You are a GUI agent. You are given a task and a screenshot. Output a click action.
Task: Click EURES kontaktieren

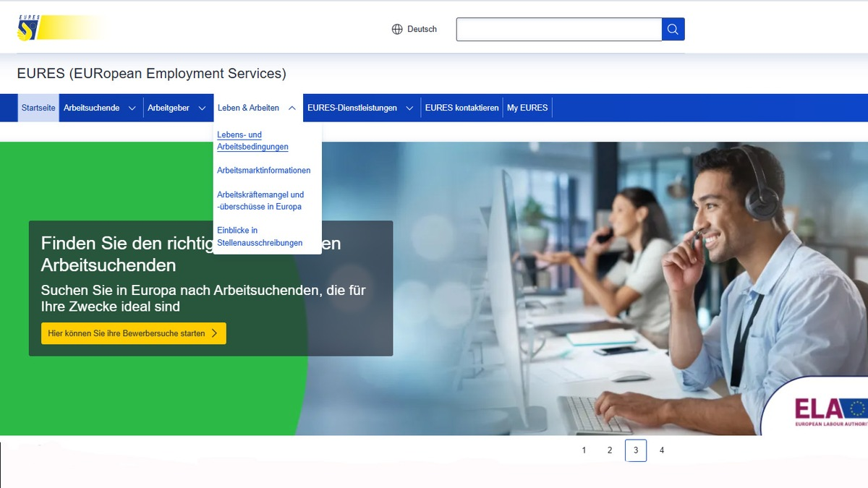click(461, 107)
